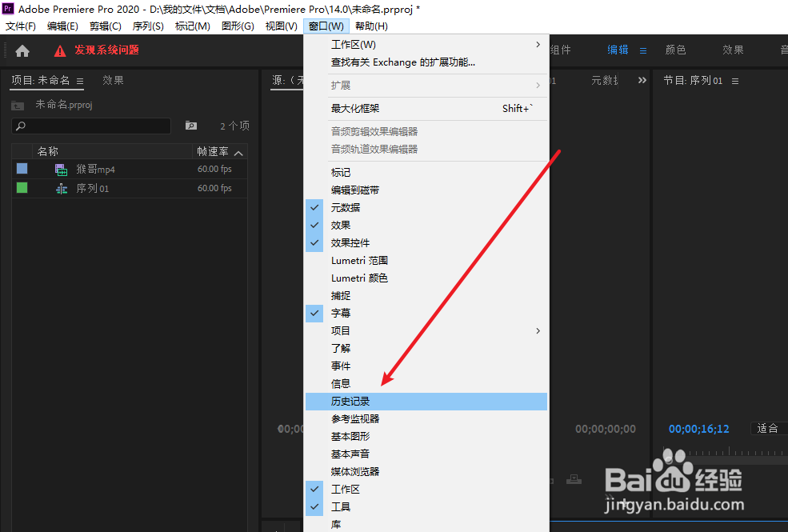Click the red system issue warning icon
The height and width of the screenshot is (532, 788).
coord(60,50)
